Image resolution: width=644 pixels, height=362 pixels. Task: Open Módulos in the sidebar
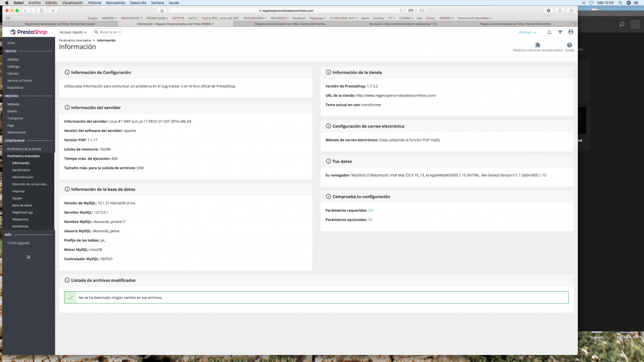pyautogui.click(x=13, y=104)
